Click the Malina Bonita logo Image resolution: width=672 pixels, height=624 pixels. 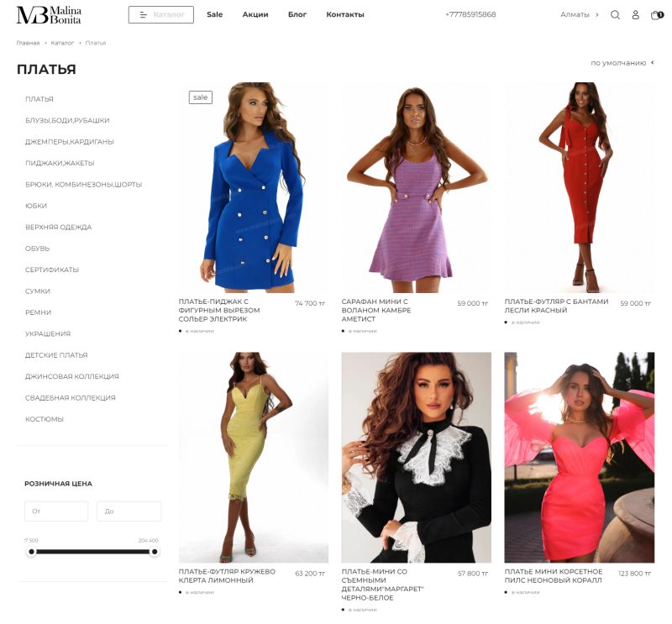49,15
